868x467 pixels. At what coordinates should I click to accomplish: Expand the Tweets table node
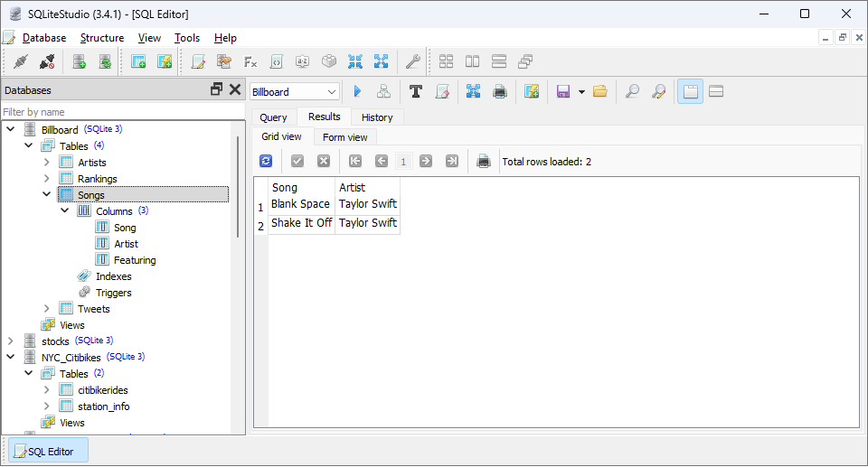pyautogui.click(x=47, y=308)
